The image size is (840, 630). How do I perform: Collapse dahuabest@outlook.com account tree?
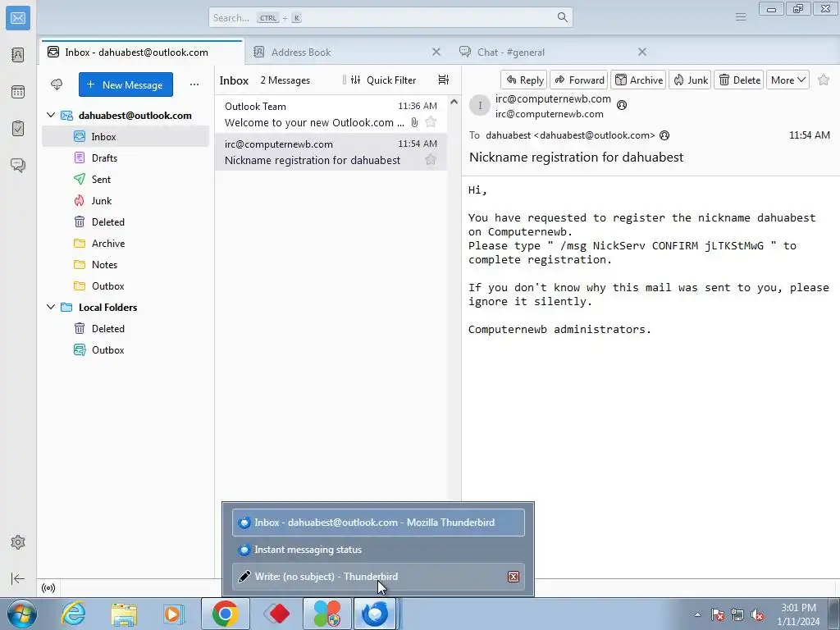[x=51, y=115]
